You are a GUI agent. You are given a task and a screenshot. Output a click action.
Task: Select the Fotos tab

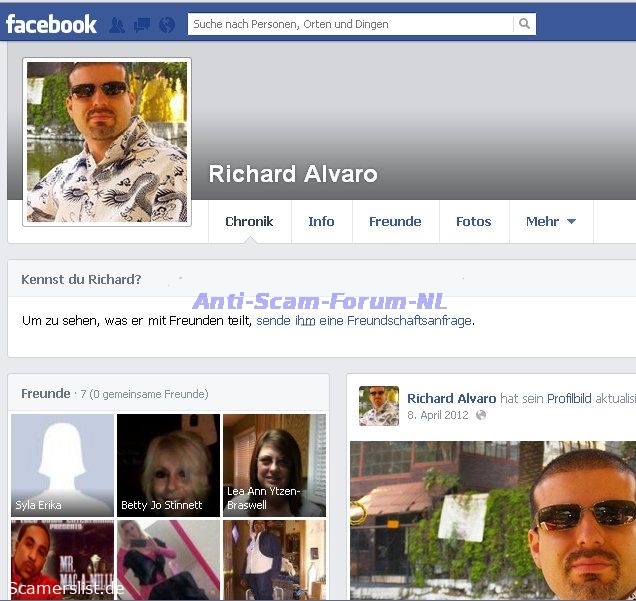pyautogui.click(x=473, y=222)
